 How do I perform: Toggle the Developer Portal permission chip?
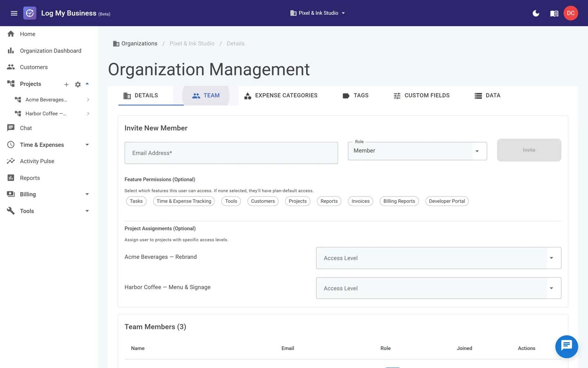coord(447,201)
